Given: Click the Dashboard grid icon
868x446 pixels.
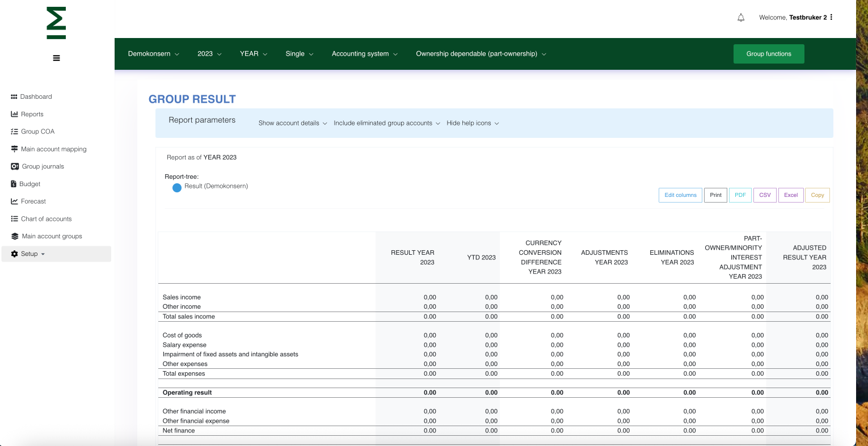Looking at the screenshot, I should coord(14,96).
